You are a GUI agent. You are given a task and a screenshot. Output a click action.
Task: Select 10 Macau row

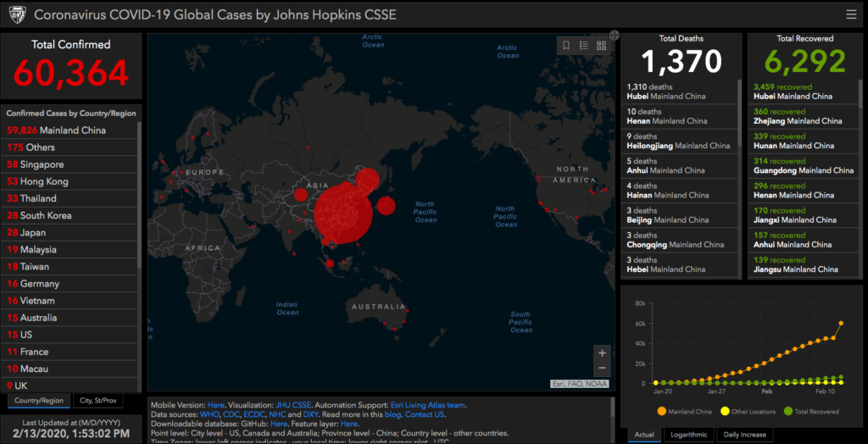pos(71,369)
